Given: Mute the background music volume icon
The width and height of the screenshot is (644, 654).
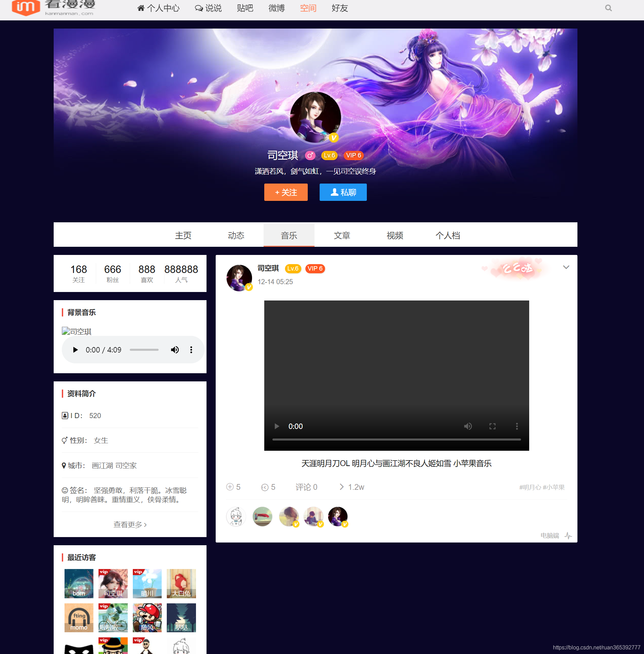Looking at the screenshot, I should (x=175, y=350).
